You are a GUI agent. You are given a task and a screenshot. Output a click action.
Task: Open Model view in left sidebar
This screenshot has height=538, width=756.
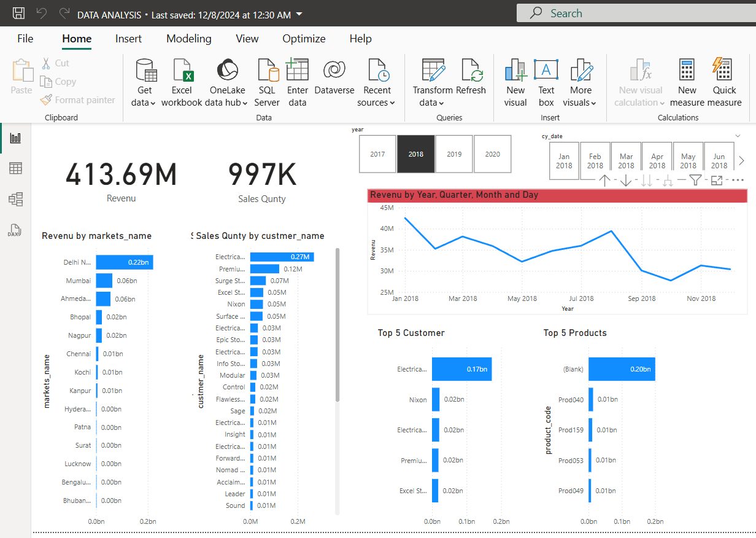tap(15, 199)
